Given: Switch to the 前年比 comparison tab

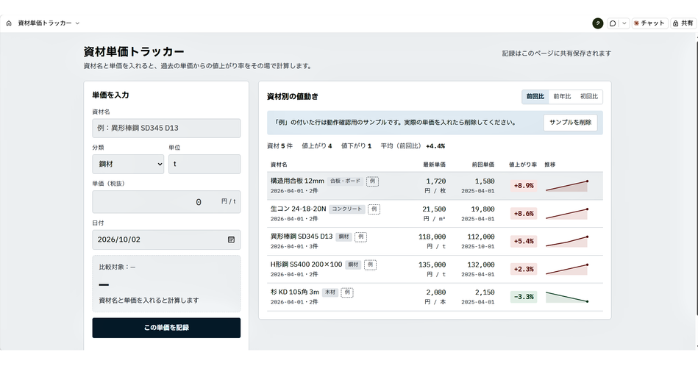Looking at the screenshot, I should click(562, 97).
